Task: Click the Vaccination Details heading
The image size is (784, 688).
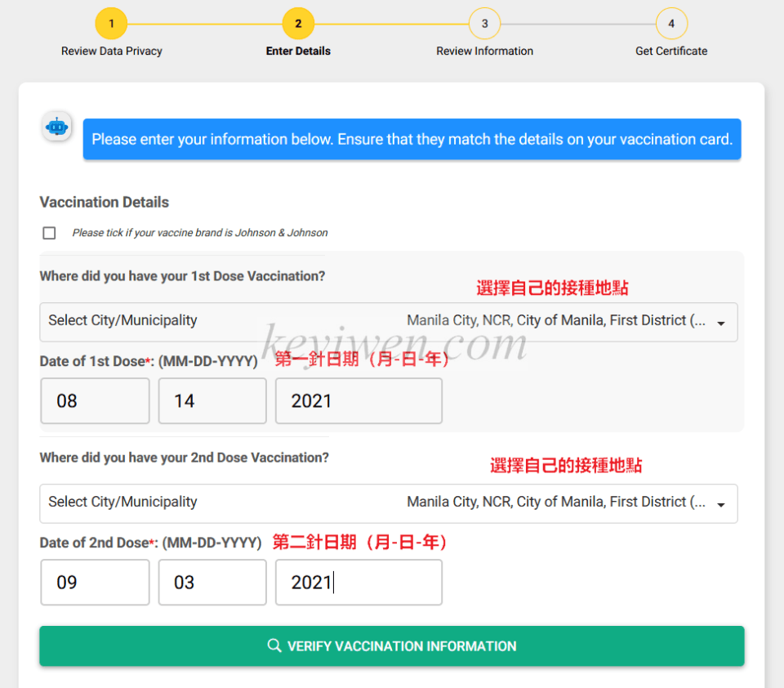Action: pos(105,202)
